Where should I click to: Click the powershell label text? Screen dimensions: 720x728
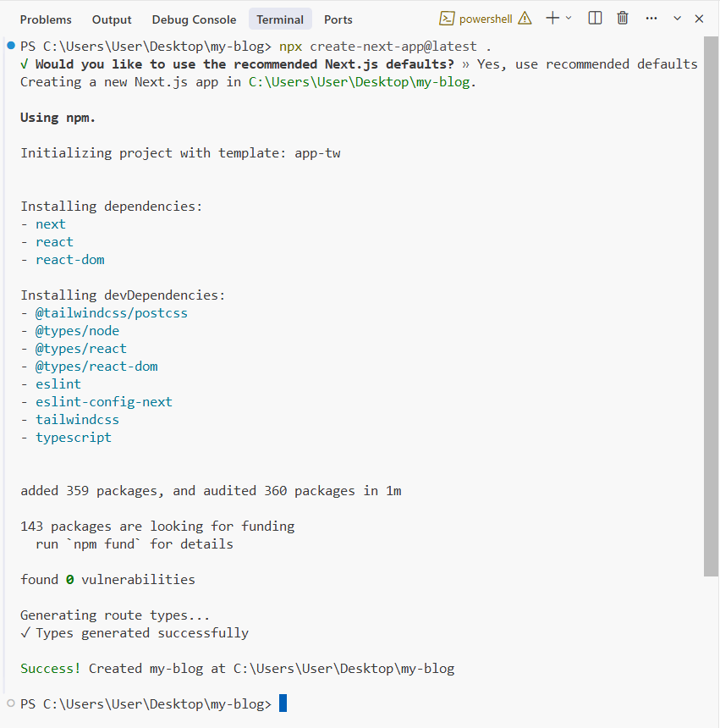(x=486, y=19)
